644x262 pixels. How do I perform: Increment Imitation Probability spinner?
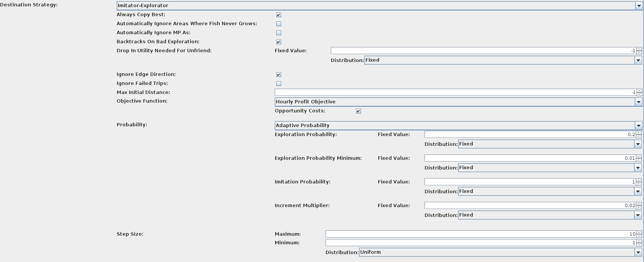[x=639, y=180]
